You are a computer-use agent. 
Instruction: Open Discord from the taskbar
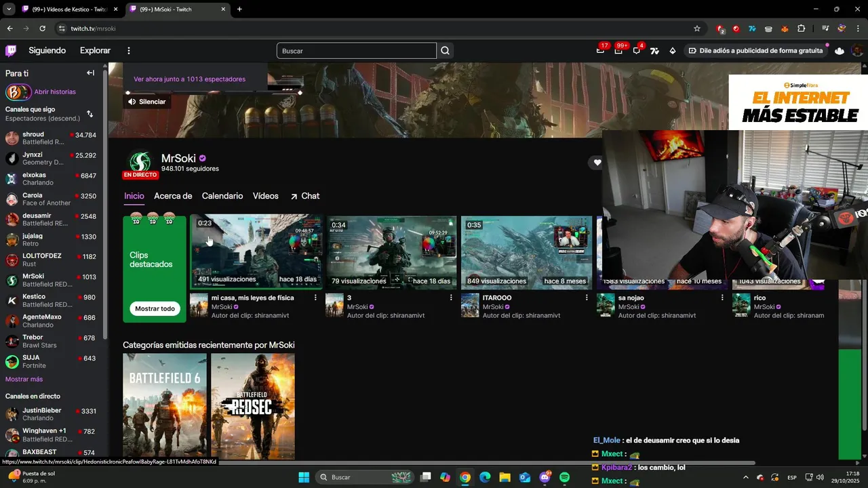click(x=545, y=477)
